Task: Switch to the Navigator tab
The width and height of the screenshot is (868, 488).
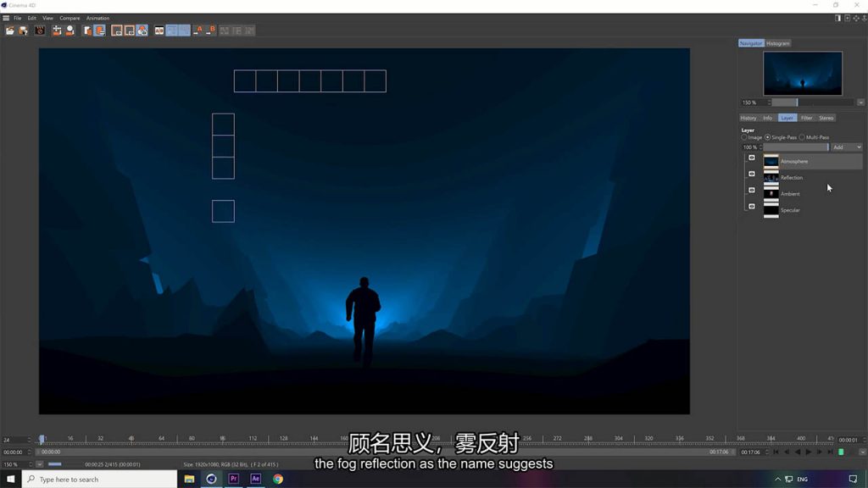Action: pyautogui.click(x=751, y=43)
